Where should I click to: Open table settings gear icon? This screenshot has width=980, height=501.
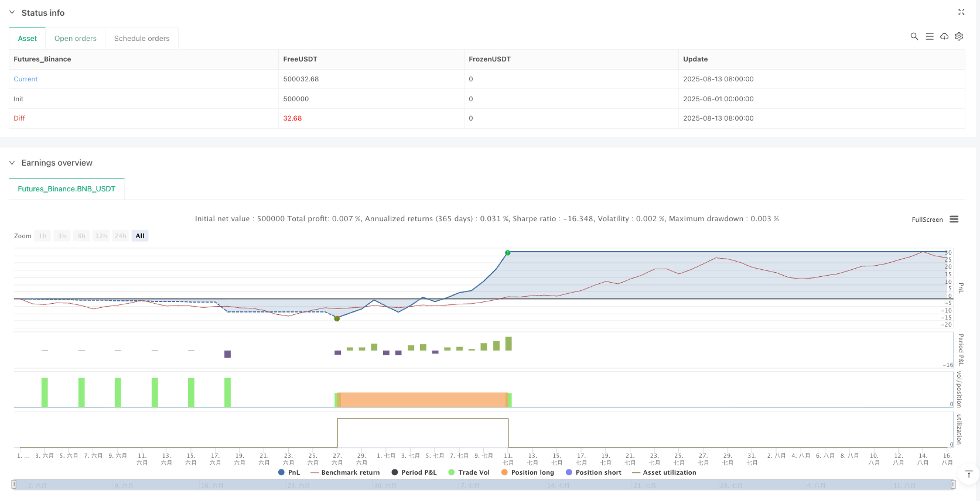pos(959,36)
